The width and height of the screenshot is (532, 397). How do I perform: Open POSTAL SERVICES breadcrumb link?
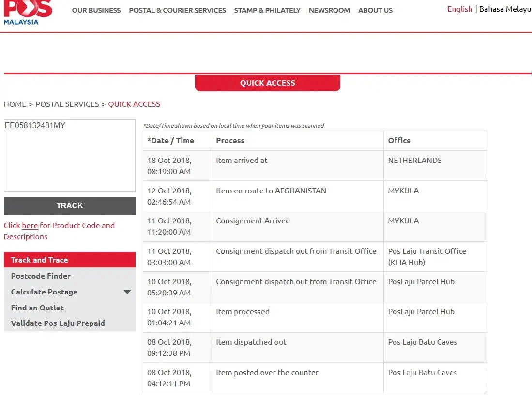click(x=67, y=104)
